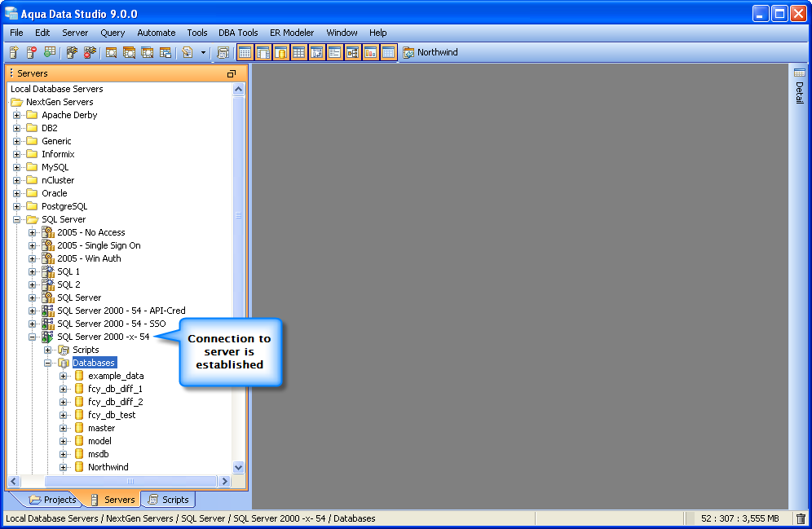Viewport: 812px width, 529px height.
Task: Click the trash can icon in status bar
Action: click(801, 518)
